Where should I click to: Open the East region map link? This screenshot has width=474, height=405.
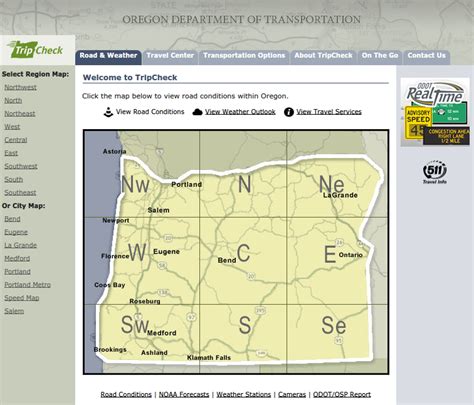pyautogui.click(x=11, y=153)
